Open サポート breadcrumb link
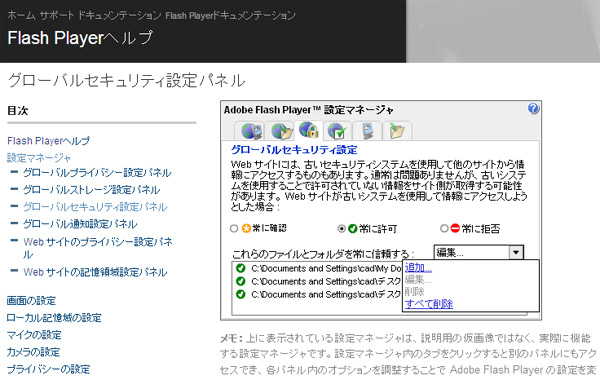This screenshot has height=380, width=600. click(57, 15)
